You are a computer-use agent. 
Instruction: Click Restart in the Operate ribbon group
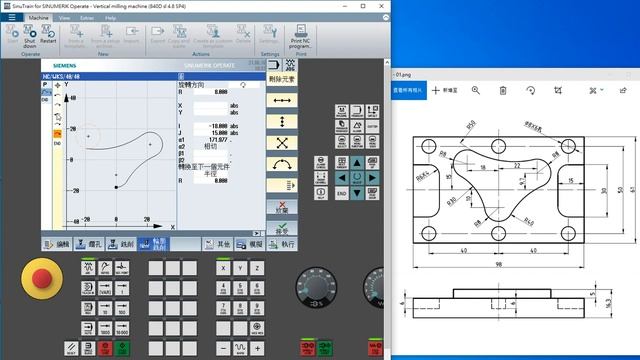48,34
